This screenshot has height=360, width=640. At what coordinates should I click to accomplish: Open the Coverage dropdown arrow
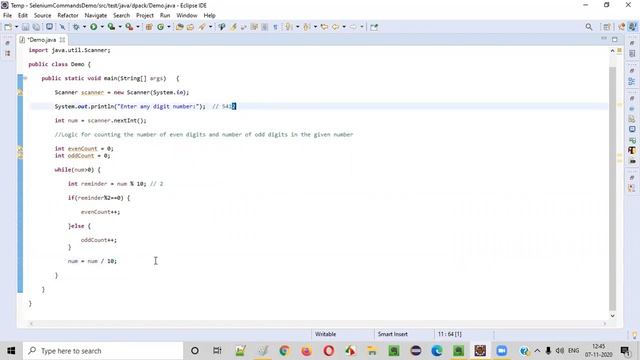pos(120,27)
